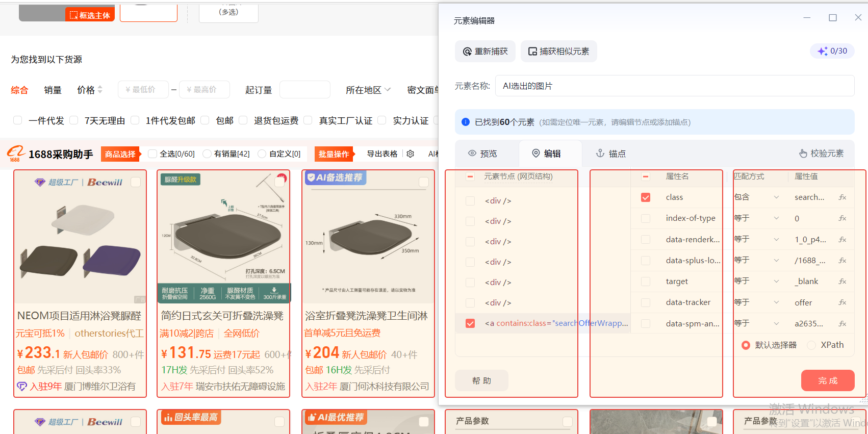Click the settings gear beside 导出表格
868x434 pixels.
point(411,154)
